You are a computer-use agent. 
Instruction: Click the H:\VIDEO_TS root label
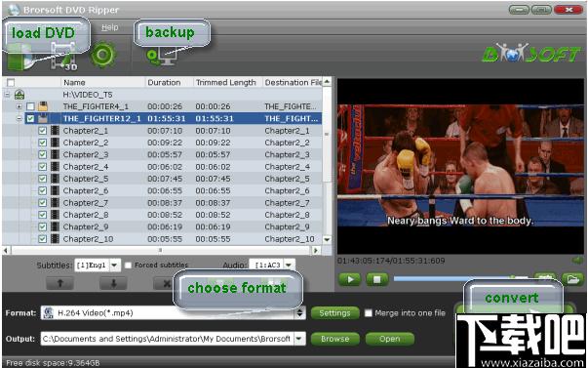(x=88, y=95)
